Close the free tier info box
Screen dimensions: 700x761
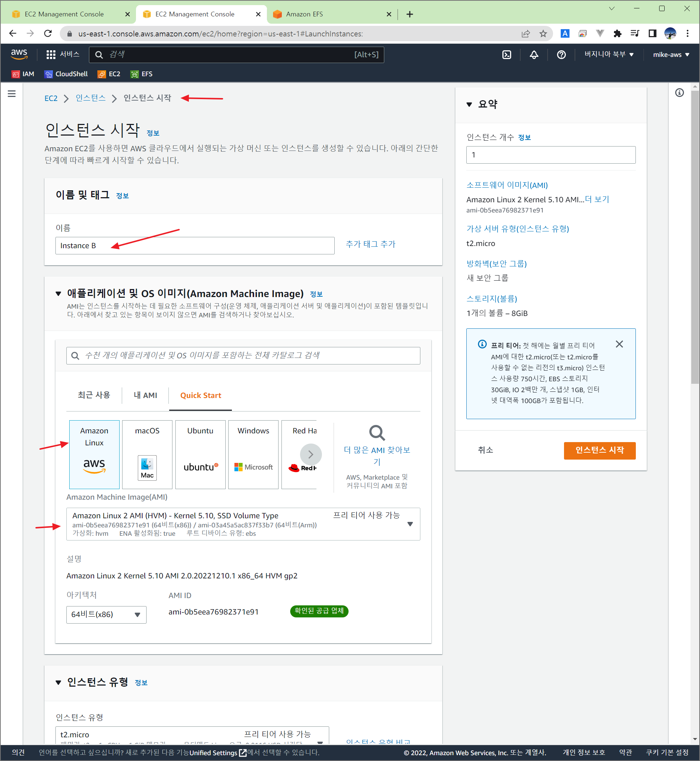pyautogui.click(x=619, y=344)
